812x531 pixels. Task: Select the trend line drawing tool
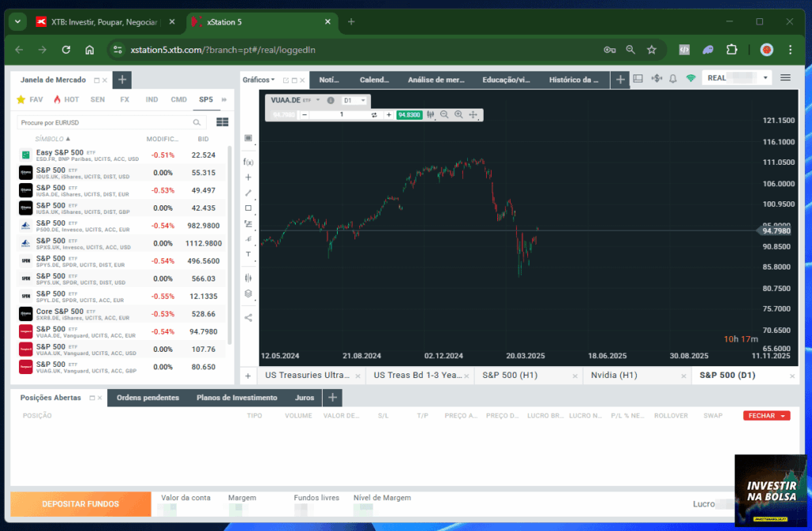248,193
